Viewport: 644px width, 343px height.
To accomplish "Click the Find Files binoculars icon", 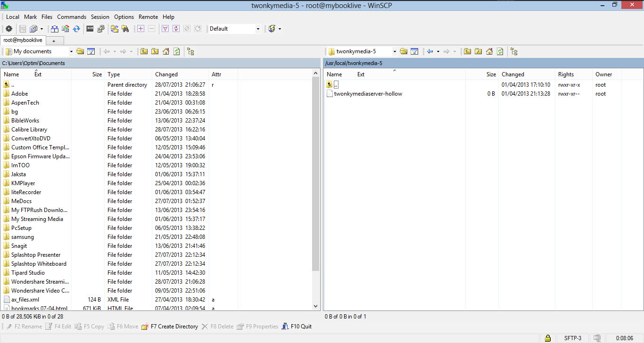I will pos(125,29).
